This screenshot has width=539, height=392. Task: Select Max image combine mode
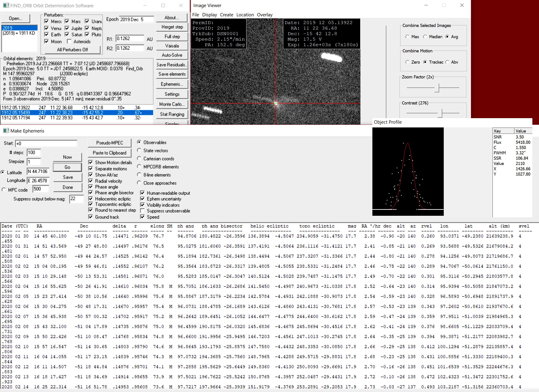coord(407,37)
